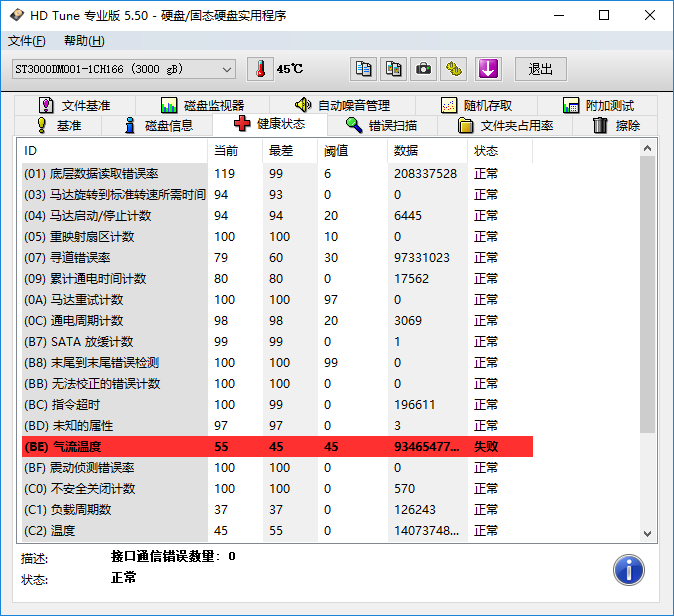Switch to the 擦除 tab
This screenshot has height=616, width=674.
pyautogui.click(x=616, y=126)
